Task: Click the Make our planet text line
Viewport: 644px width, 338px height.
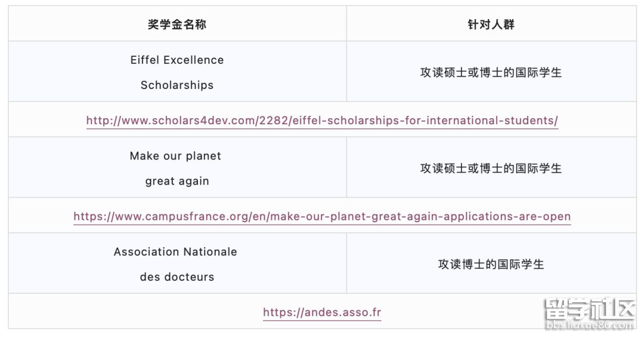Action: [175, 156]
